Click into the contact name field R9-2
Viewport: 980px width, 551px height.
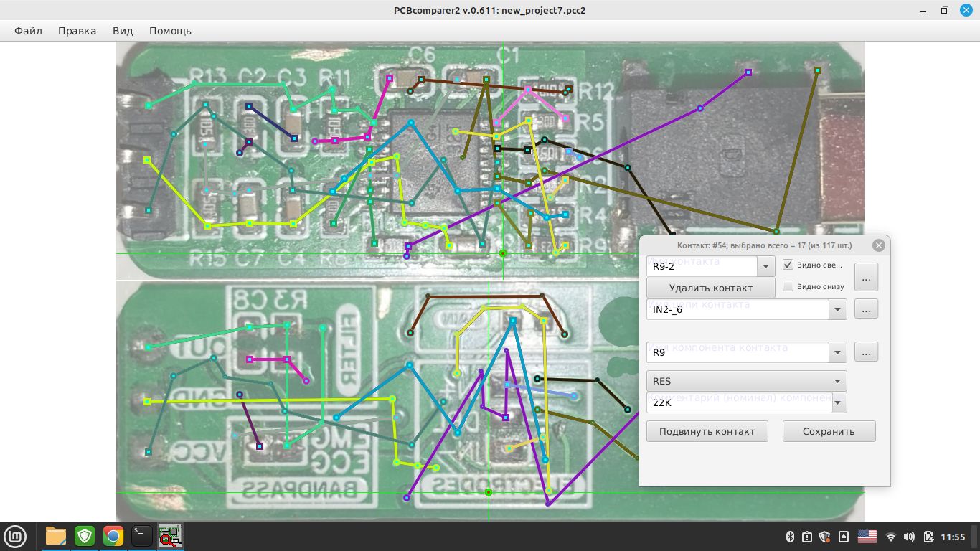pos(702,266)
